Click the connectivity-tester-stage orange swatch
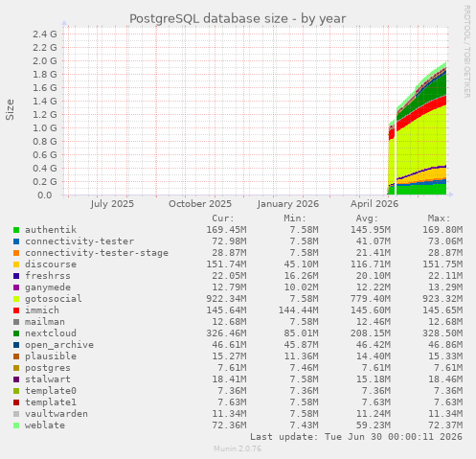 [16, 253]
